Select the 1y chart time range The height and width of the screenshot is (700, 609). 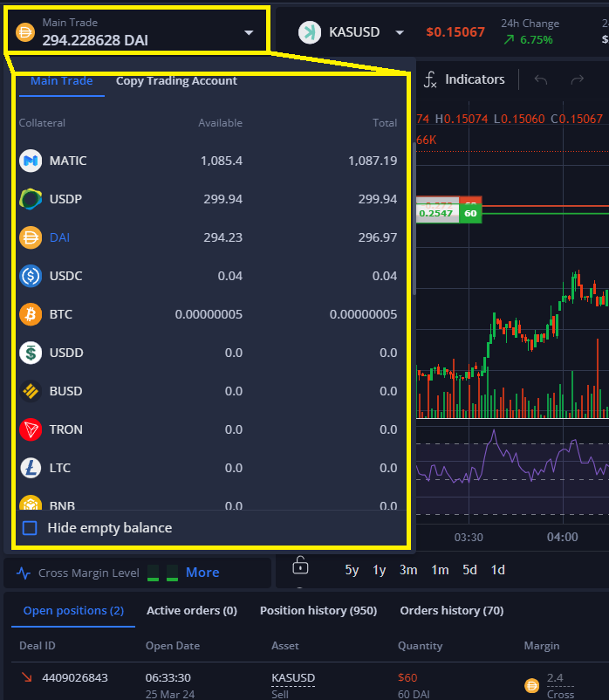click(380, 570)
